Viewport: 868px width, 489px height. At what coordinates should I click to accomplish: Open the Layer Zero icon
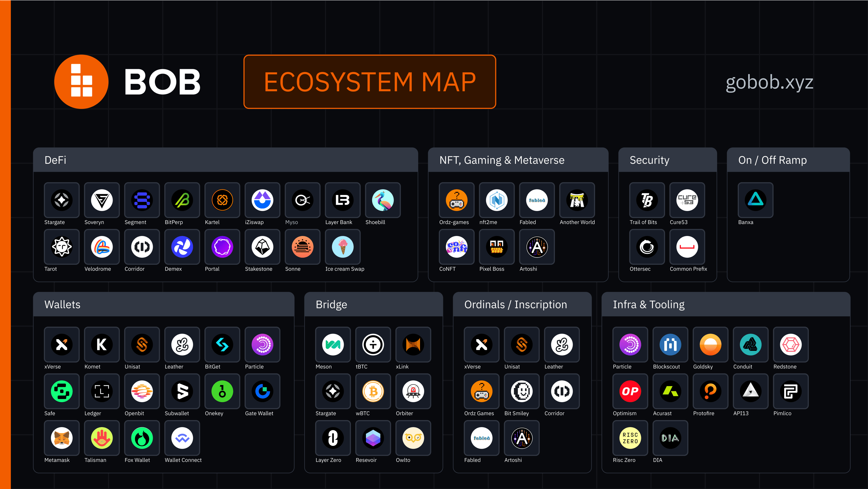click(333, 438)
